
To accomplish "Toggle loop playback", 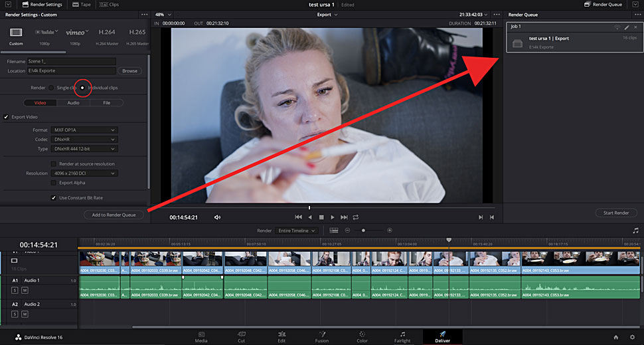I will [356, 217].
